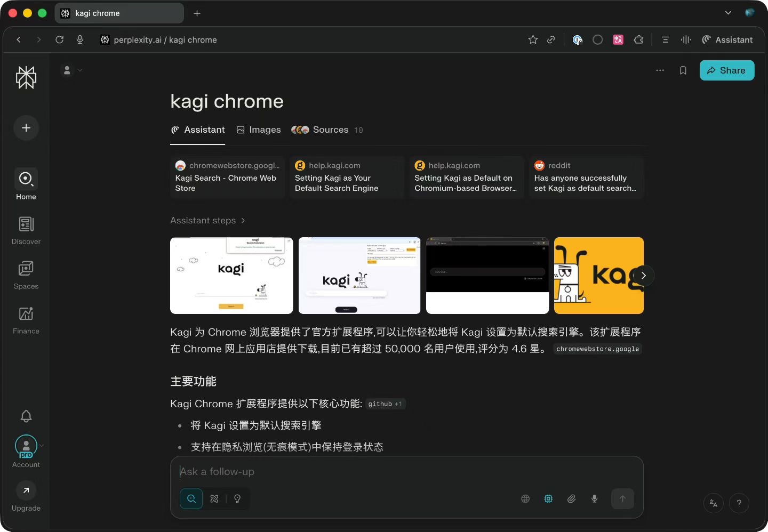Click the Share button
This screenshot has width=768, height=532.
pyautogui.click(x=726, y=70)
